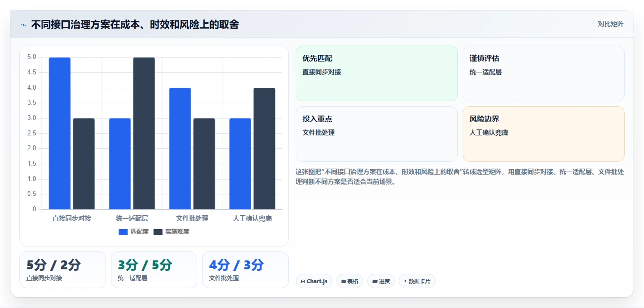Select the 进度 tag chip
Image resolution: width=644 pixels, height=308 pixels.
381,281
